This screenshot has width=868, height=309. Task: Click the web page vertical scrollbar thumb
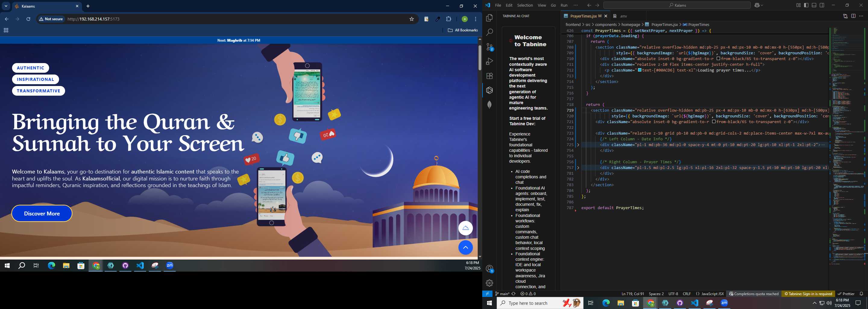click(480, 57)
